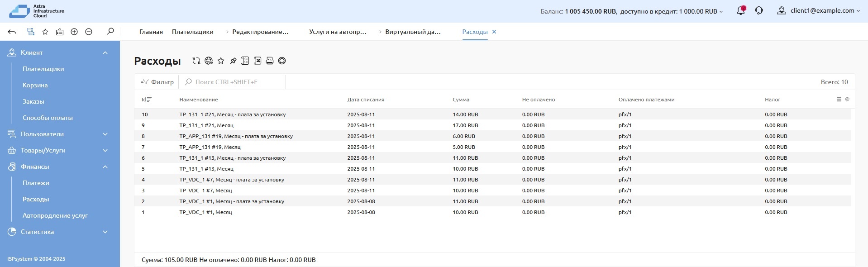868x267 pixels.
Task: Print the expenses list
Action: click(x=270, y=61)
